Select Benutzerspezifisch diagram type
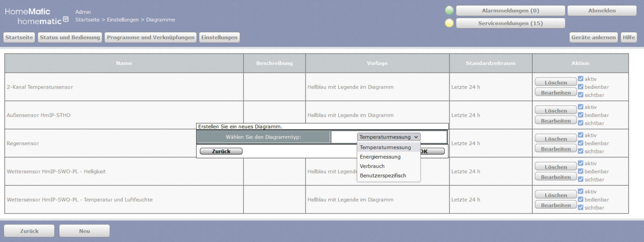This screenshot has height=242, width=644. 388,175
